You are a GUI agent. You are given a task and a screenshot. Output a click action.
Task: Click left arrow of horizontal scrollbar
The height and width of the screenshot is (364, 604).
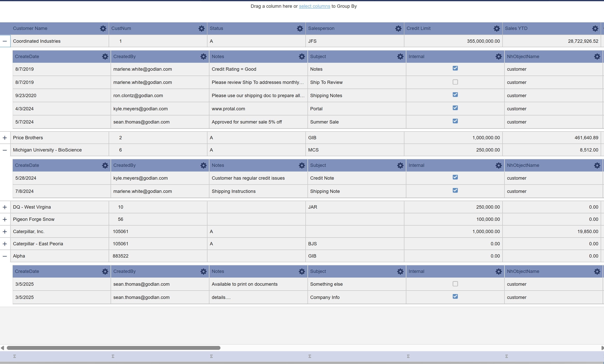click(3, 348)
